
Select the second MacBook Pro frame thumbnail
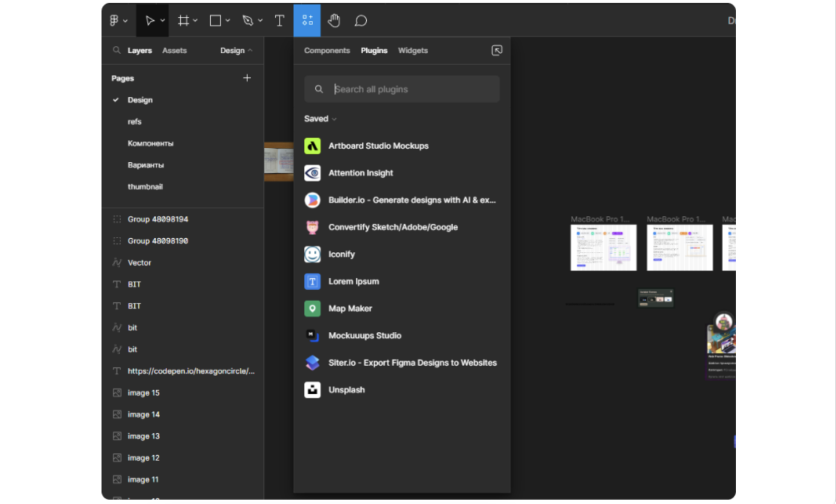(x=679, y=247)
